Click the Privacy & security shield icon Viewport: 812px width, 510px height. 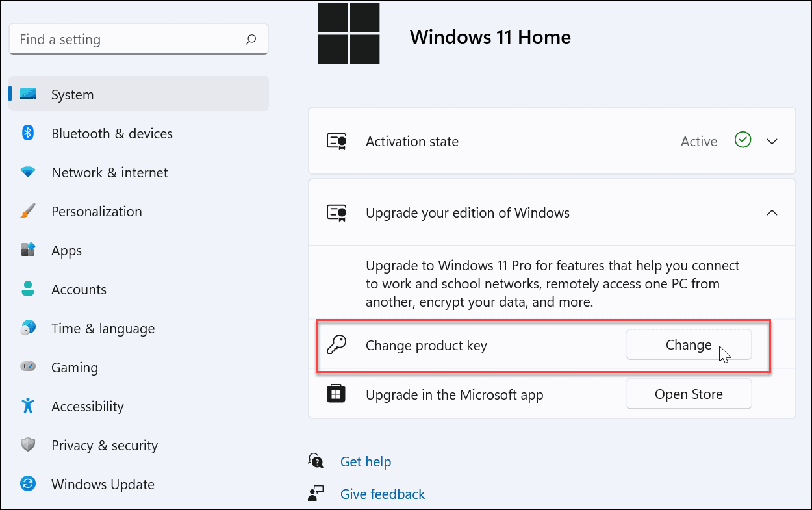28,445
